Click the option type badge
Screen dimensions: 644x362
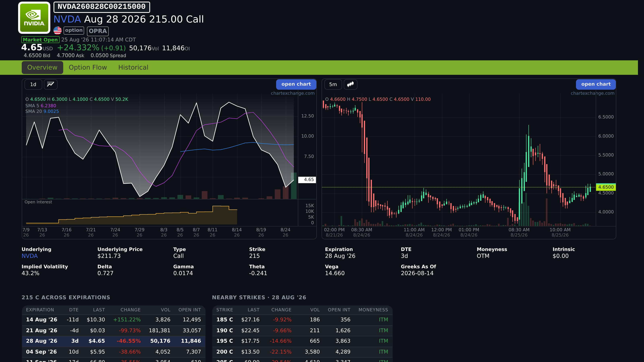point(74,31)
